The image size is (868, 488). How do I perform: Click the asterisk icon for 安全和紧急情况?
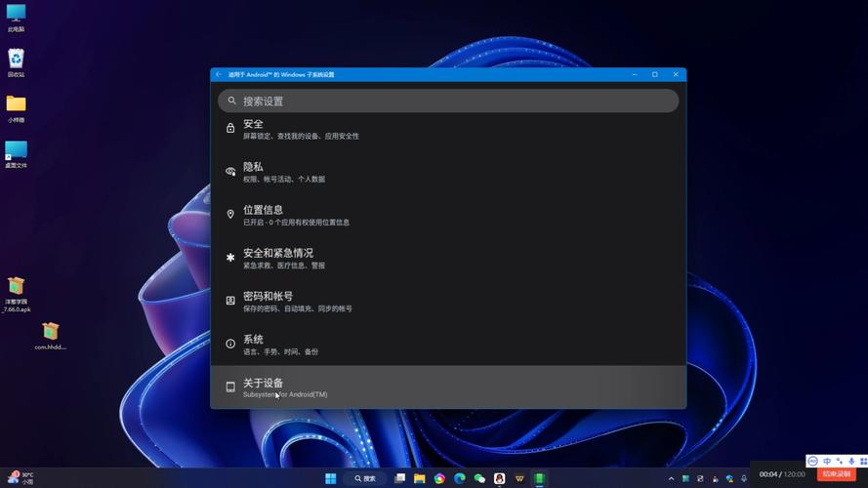click(x=230, y=258)
